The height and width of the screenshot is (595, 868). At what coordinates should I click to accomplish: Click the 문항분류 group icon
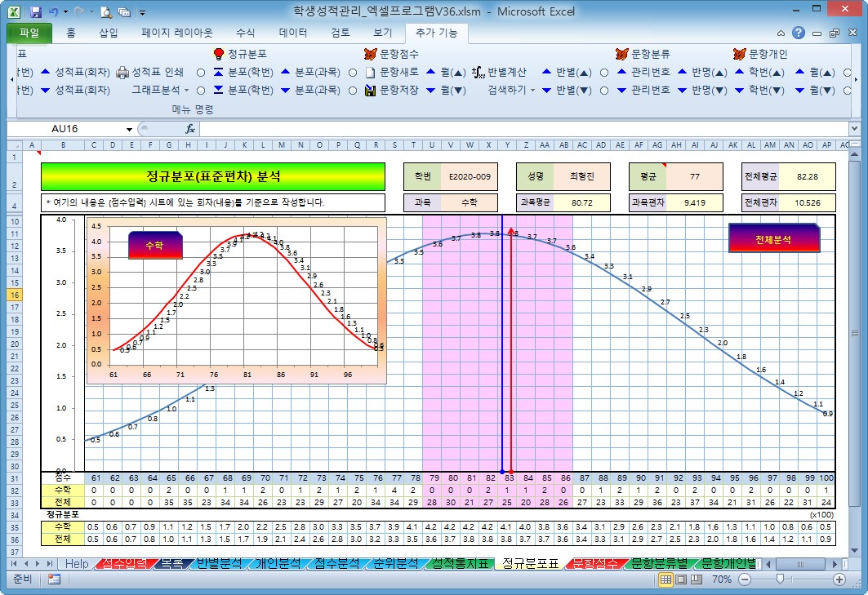[x=621, y=54]
